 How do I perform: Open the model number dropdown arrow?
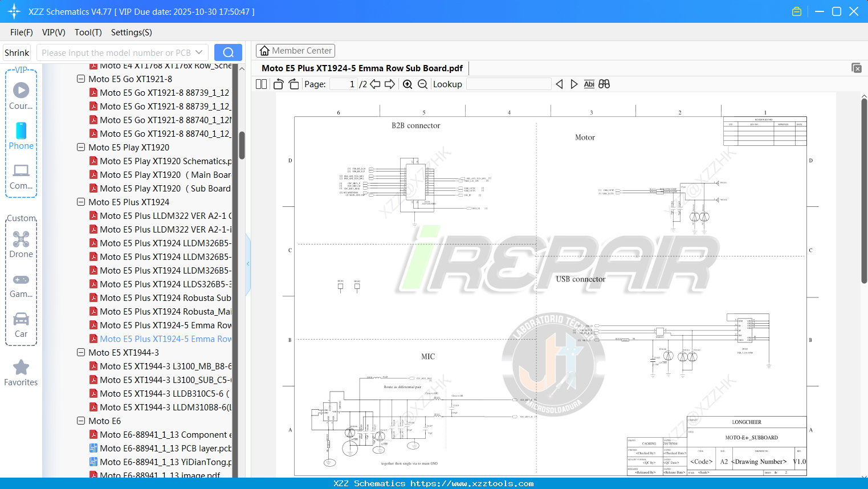[x=199, y=52]
